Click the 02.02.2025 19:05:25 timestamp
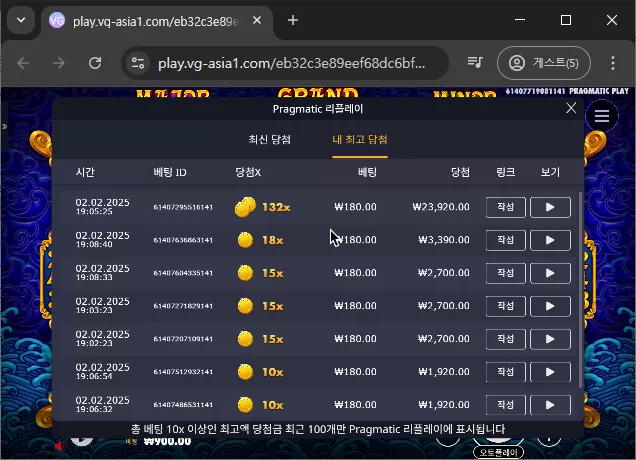 coord(102,206)
